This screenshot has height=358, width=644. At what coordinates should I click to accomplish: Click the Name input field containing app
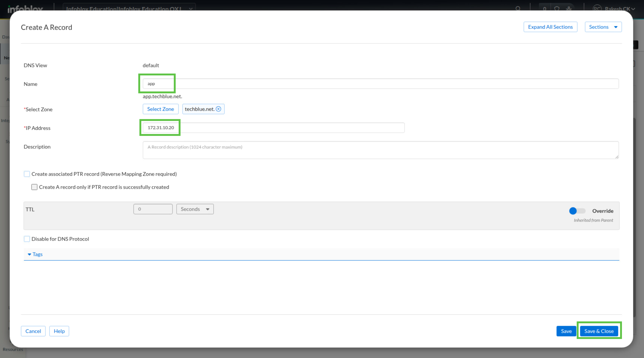[380, 84]
